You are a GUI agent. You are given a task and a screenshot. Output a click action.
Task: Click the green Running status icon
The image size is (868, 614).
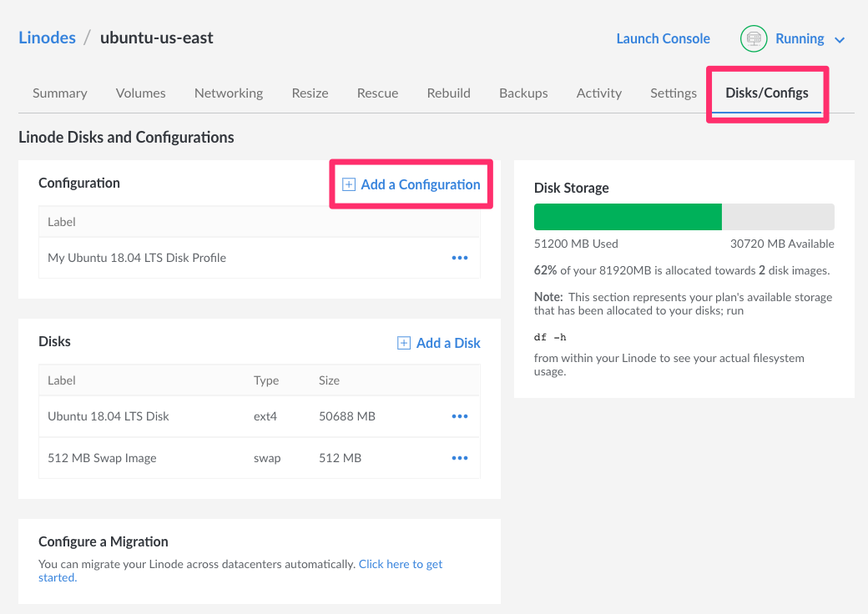pyautogui.click(x=754, y=38)
